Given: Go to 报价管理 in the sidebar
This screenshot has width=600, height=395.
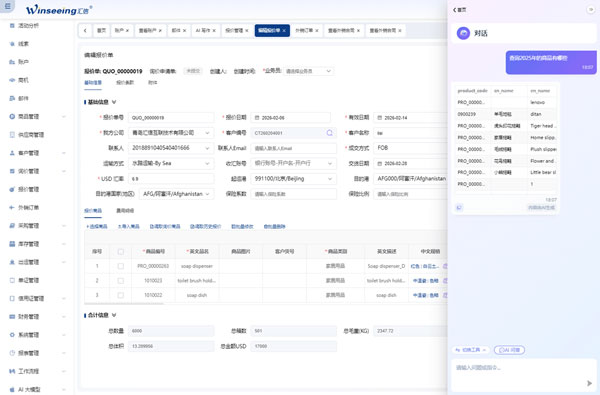Looking at the screenshot, I should 29,189.
